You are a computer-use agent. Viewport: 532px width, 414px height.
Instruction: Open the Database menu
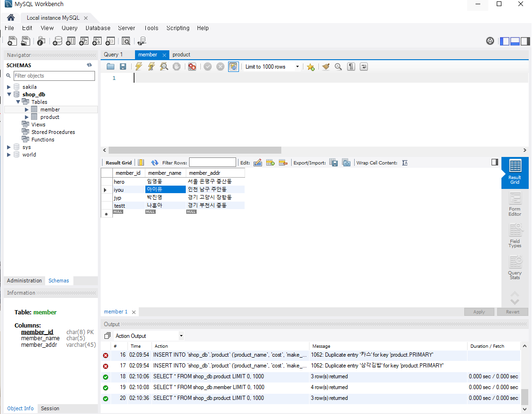(x=98, y=28)
